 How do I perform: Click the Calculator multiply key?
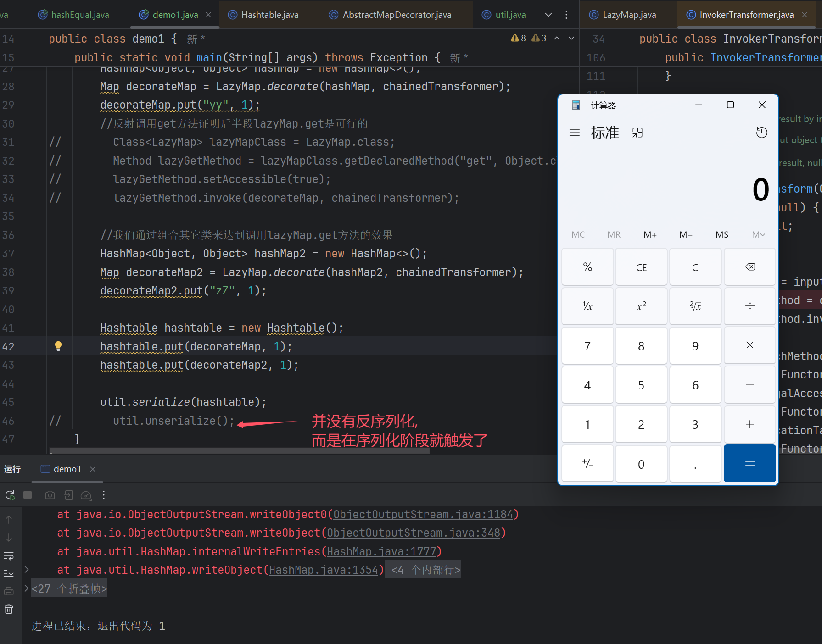[x=750, y=345]
